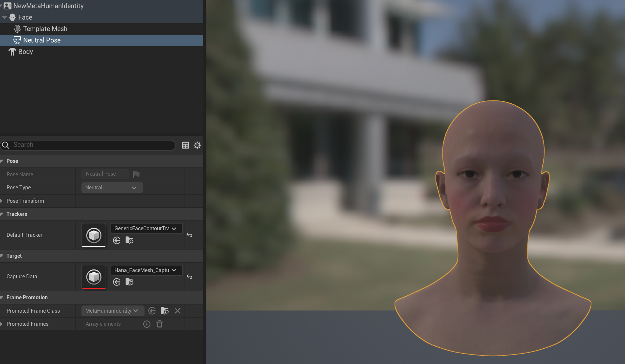Image resolution: width=625 pixels, height=364 pixels.
Task: Click the 'Promoted Frame Class' property label
Action: click(x=33, y=311)
